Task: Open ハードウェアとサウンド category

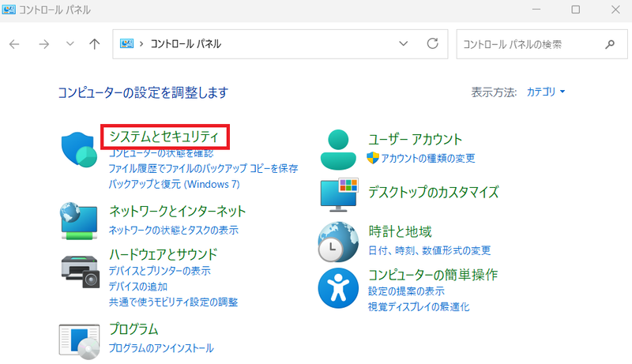Action: tap(164, 254)
